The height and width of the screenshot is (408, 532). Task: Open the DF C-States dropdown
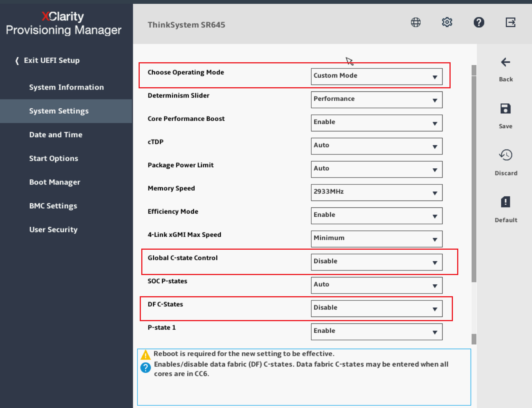point(377,308)
